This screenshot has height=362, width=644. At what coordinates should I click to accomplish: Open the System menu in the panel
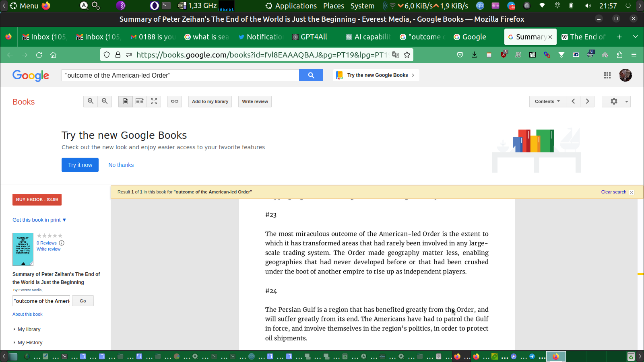(362, 6)
